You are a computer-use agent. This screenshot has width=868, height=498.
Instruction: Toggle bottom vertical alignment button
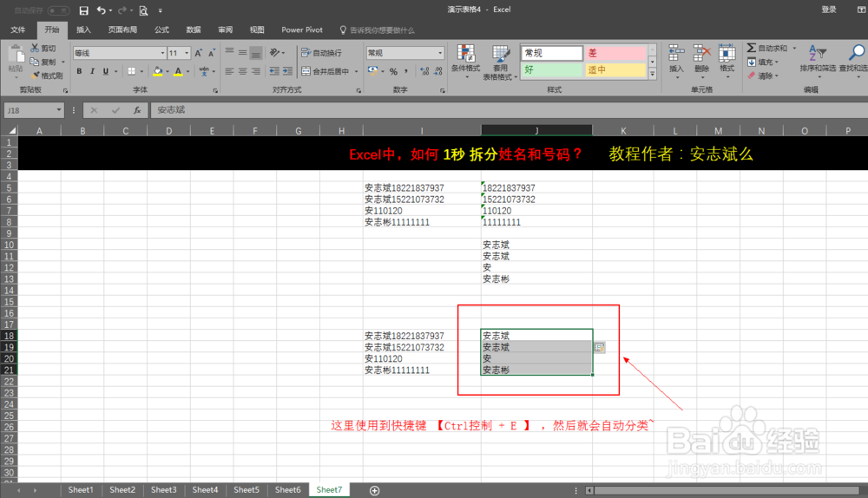(x=256, y=53)
